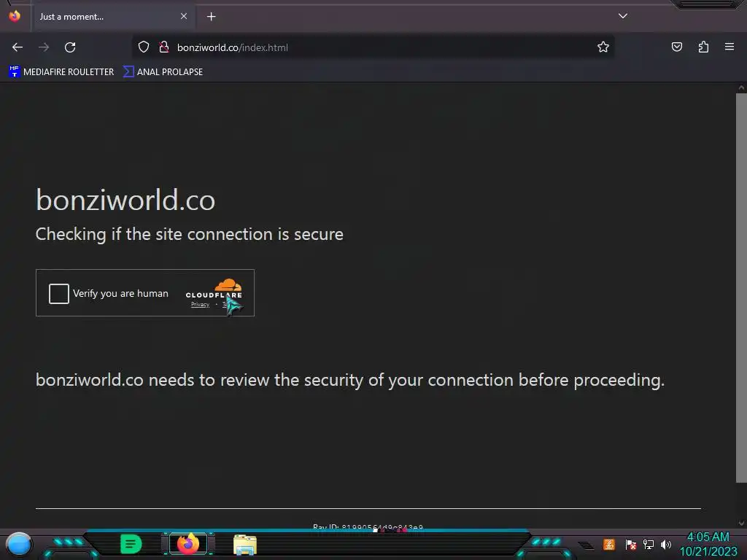Check the 'Verify you are human' checkbox
The image size is (747, 560).
59,293
